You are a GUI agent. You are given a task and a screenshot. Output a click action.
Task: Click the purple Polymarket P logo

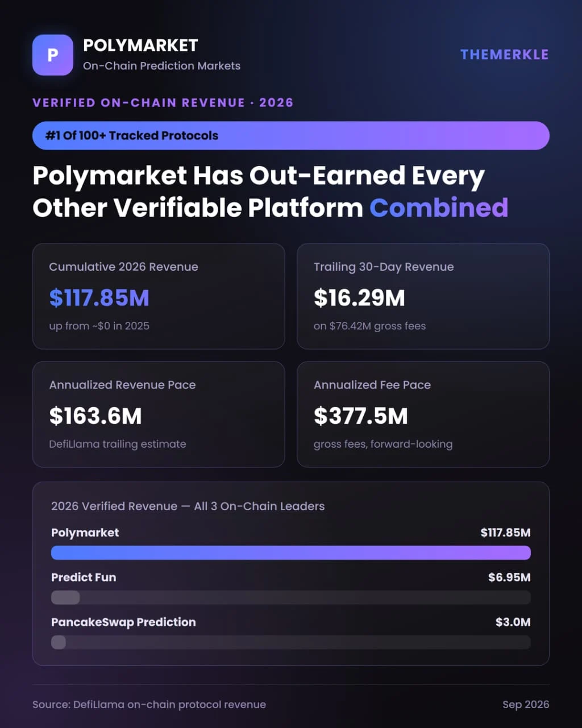pos(53,55)
